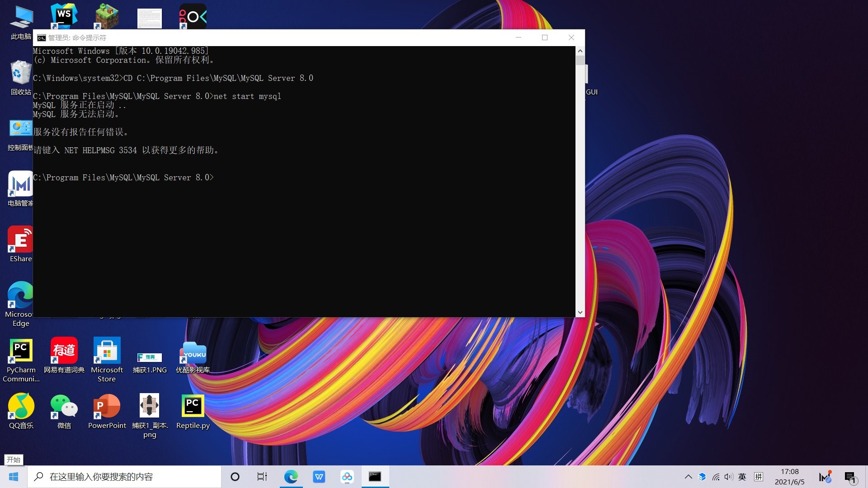This screenshot has height=488, width=868.
Task: Click the command prompt scrollbar thumb
Action: pos(580,61)
